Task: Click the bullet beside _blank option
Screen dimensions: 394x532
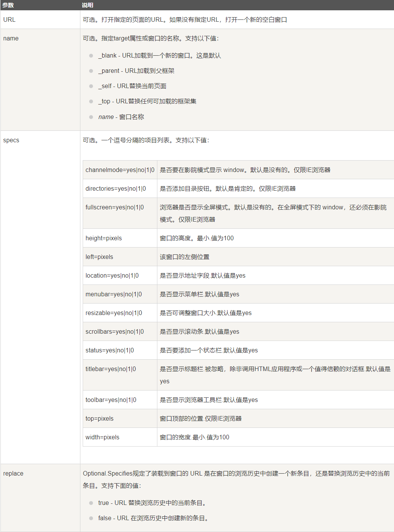Action: [91, 56]
